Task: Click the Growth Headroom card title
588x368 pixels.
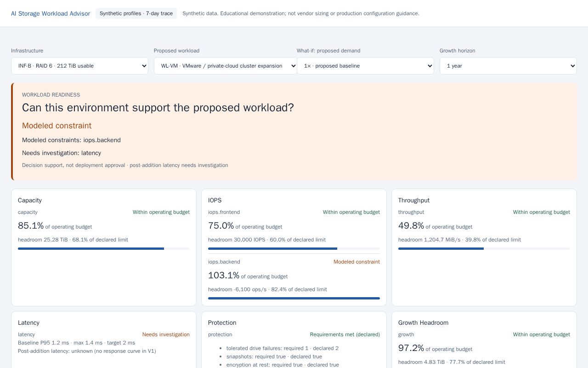Action: pyautogui.click(x=423, y=323)
